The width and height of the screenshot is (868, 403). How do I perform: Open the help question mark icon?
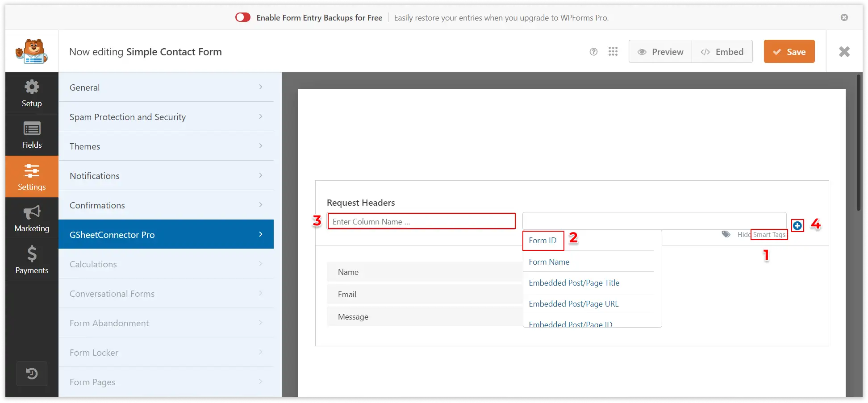[x=593, y=51]
